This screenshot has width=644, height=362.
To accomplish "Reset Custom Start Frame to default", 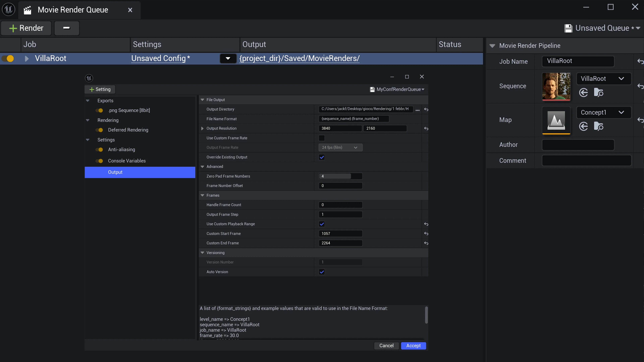I will (x=426, y=234).
